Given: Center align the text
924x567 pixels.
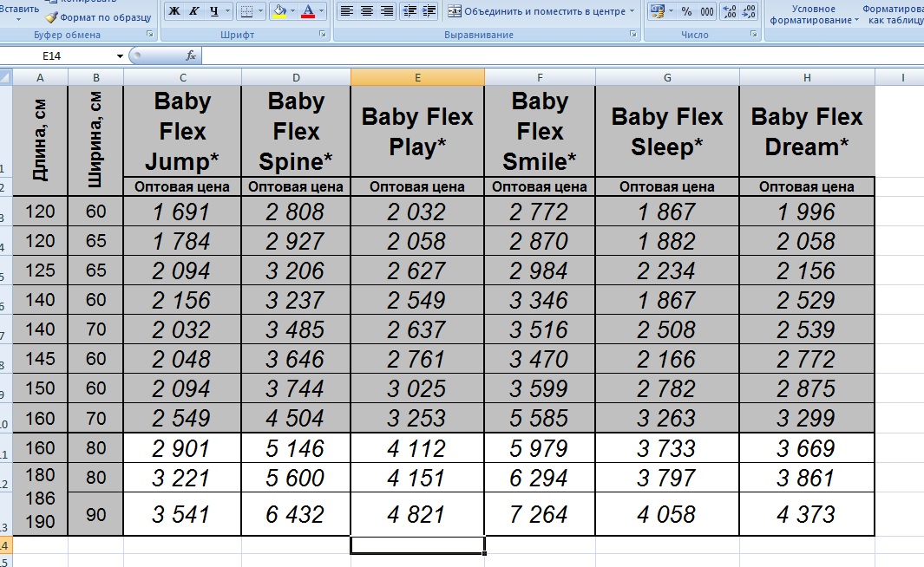Looking at the screenshot, I should tap(366, 11).
